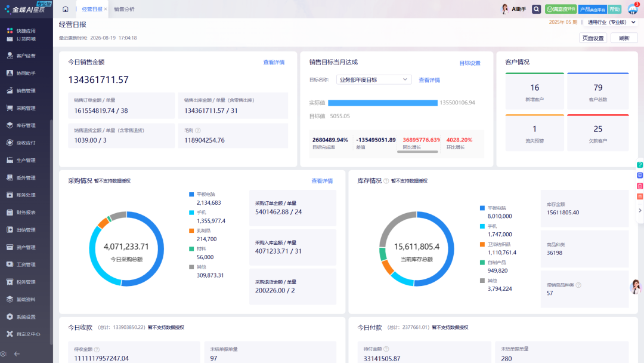Click 平板电脑 legend swatch in 采购情况
This screenshot has height=363, width=644.
click(x=191, y=195)
